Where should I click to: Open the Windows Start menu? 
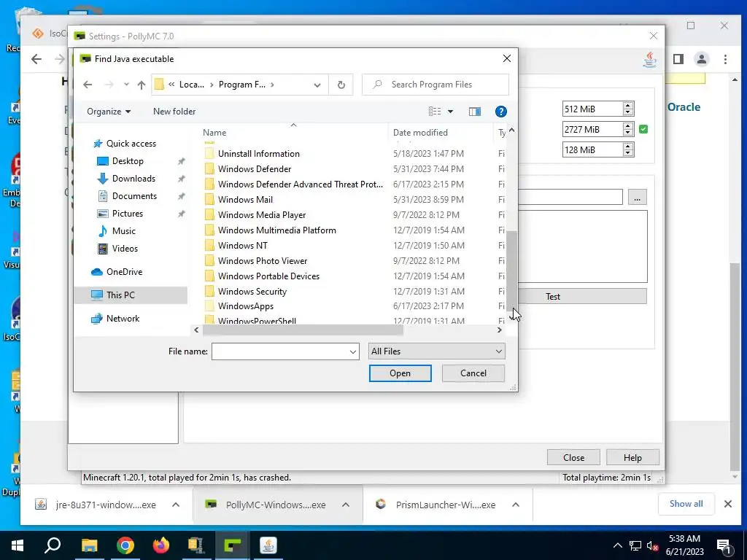click(18, 545)
